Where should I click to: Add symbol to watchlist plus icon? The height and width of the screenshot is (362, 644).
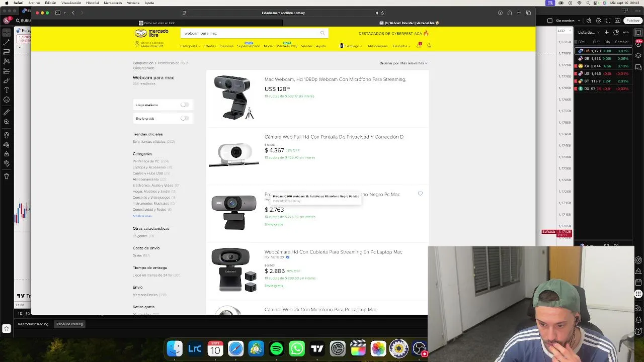click(x=606, y=33)
